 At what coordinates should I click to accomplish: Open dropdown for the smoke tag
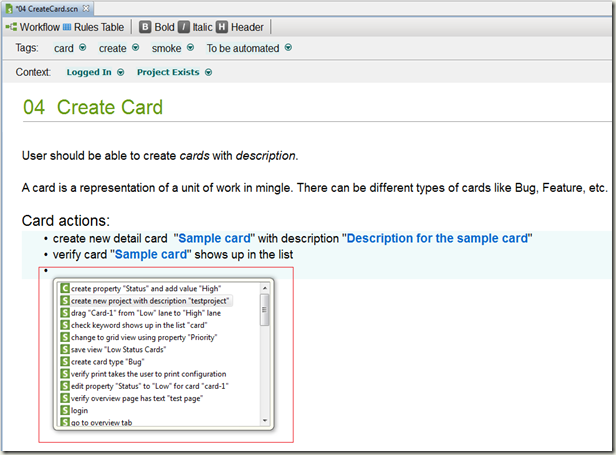click(x=191, y=48)
